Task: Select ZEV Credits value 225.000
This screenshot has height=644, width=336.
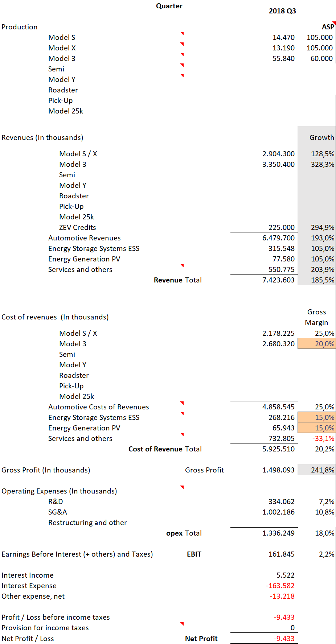Action: coord(282,227)
